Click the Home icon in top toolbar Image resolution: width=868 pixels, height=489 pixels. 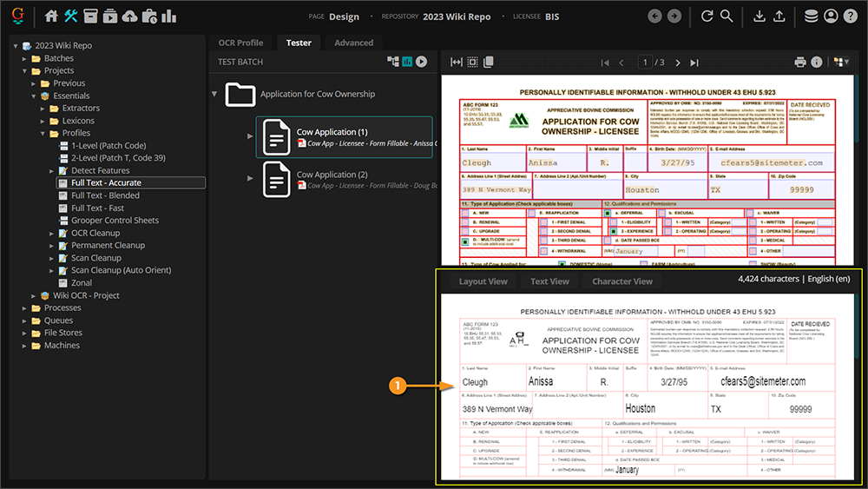click(52, 17)
